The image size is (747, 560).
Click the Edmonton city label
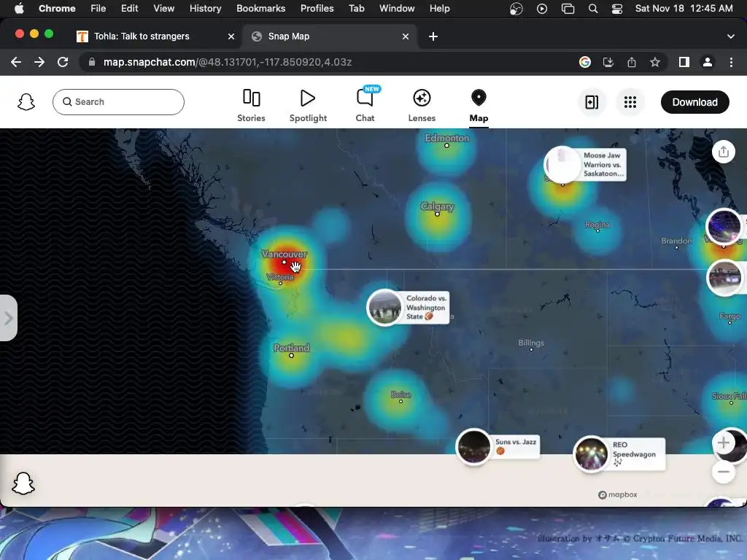[447, 138]
